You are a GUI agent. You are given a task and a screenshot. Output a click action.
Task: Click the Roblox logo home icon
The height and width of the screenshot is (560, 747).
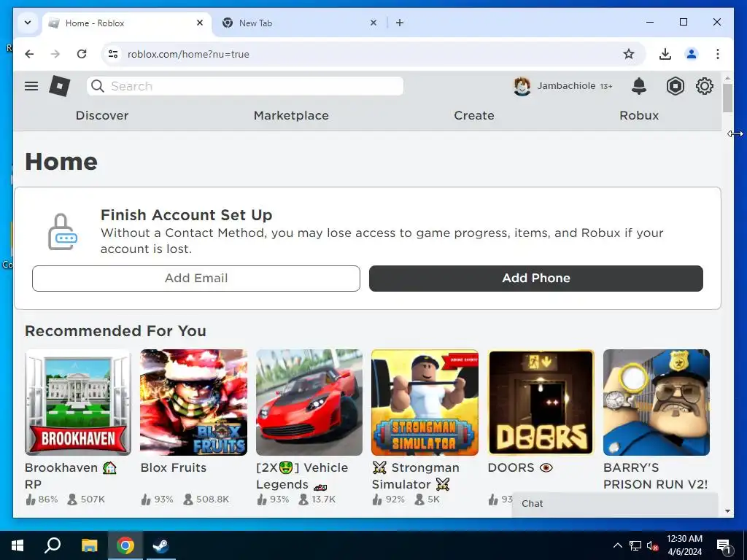pos(60,86)
